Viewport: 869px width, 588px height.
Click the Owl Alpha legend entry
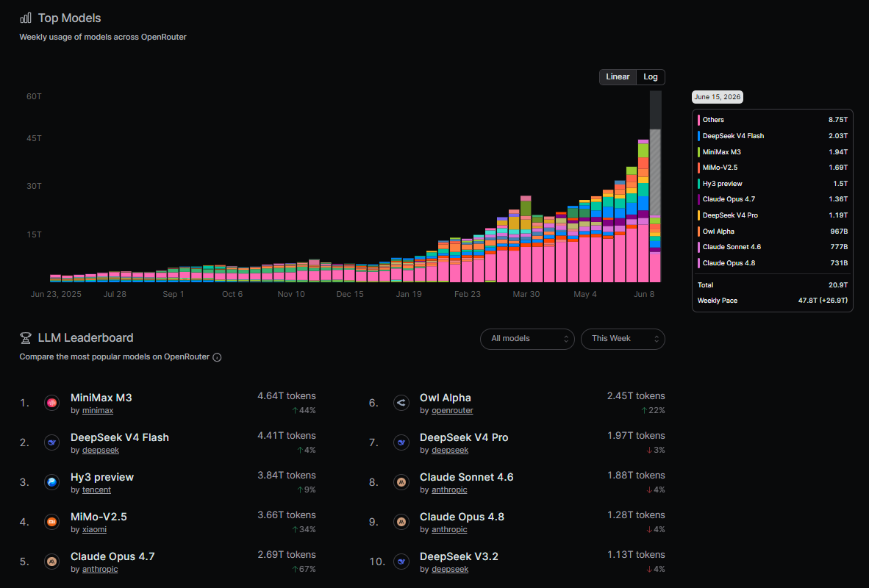click(x=773, y=232)
